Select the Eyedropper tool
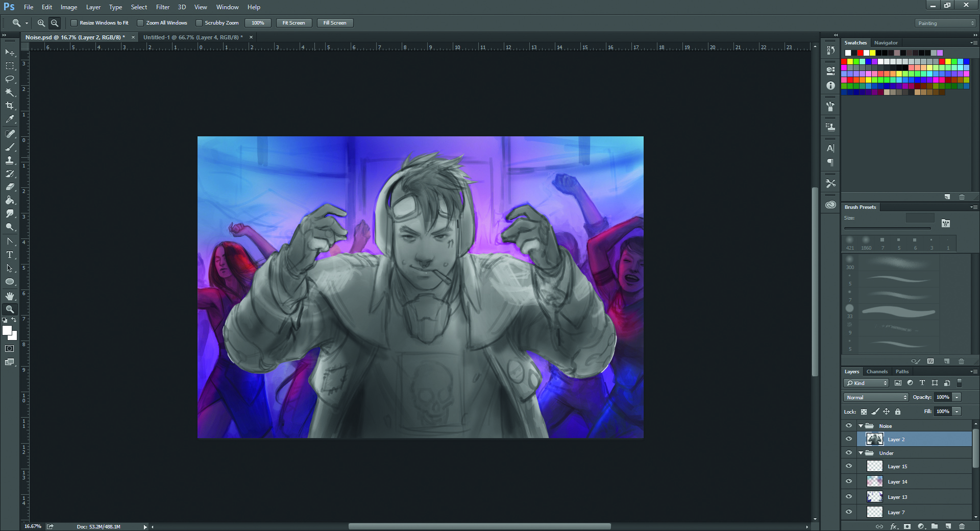The image size is (980, 531). 10,119
